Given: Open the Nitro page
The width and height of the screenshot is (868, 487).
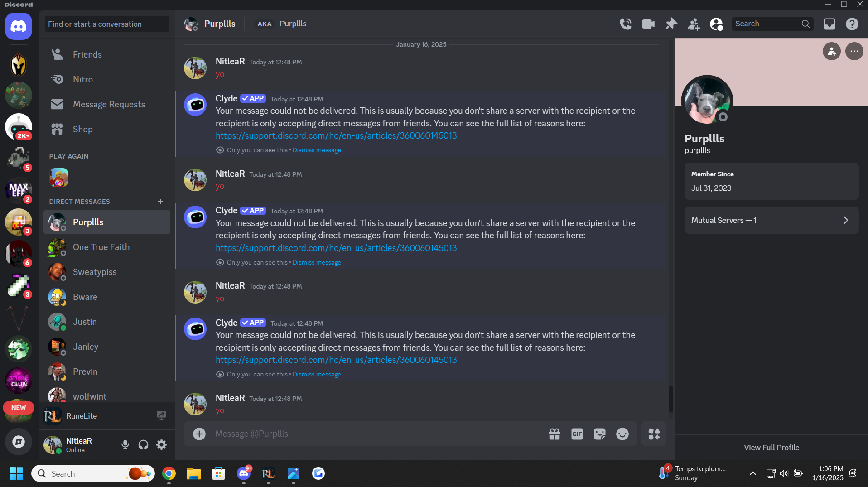Looking at the screenshot, I should coord(107,79).
